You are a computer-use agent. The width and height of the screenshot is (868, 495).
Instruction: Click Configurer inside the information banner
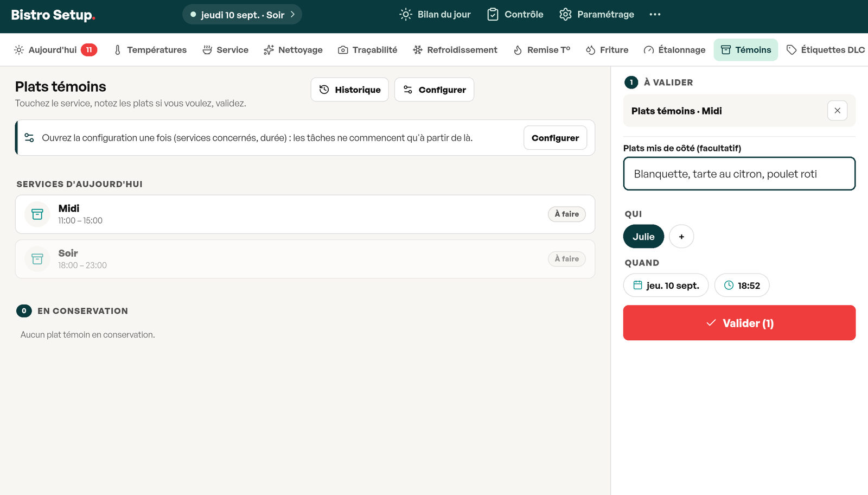tap(555, 138)
